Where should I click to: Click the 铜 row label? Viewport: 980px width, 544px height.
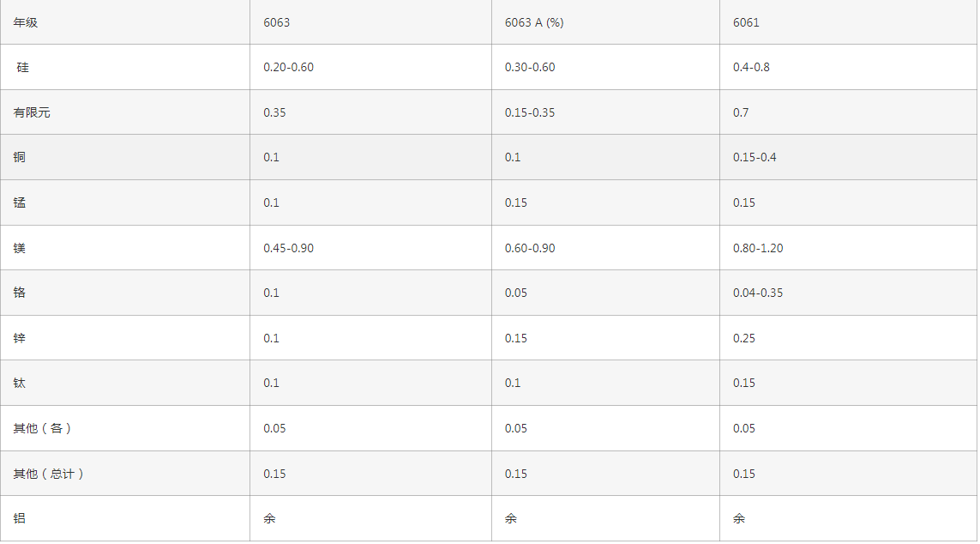[20, 157]
